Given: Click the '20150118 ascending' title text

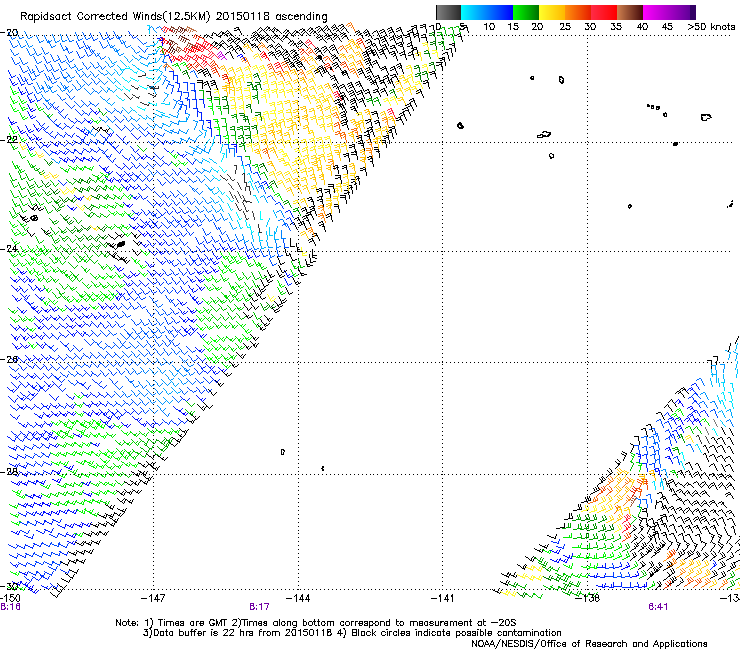Looking at the screenshot, I should (271, 16).
